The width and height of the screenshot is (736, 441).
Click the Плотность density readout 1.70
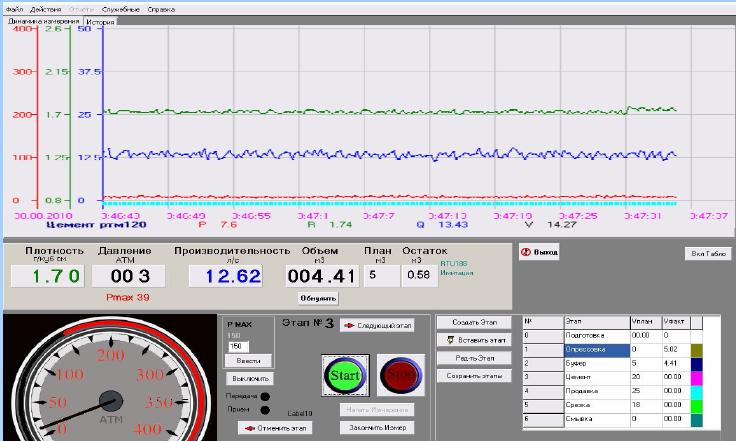pos(48,276)
